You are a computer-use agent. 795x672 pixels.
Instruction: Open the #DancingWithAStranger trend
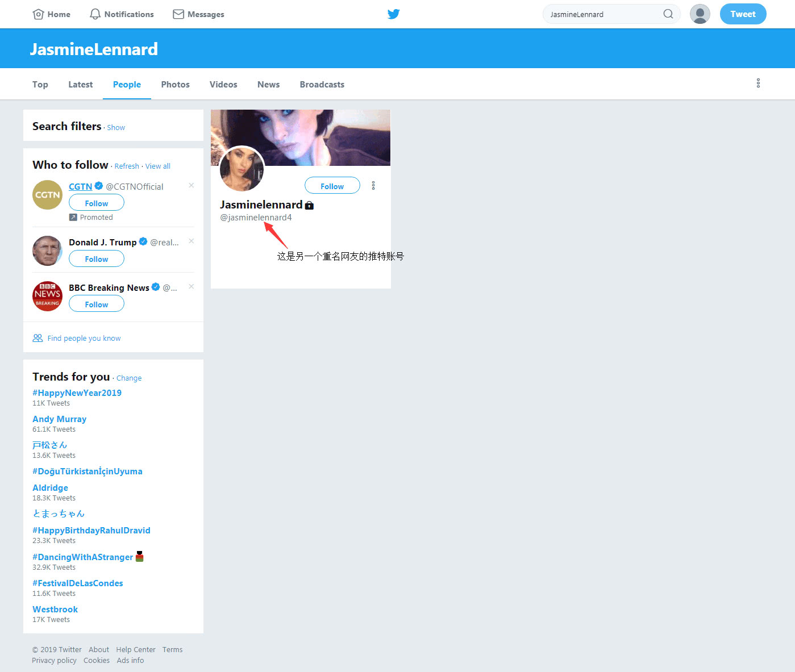pos(82,557)
